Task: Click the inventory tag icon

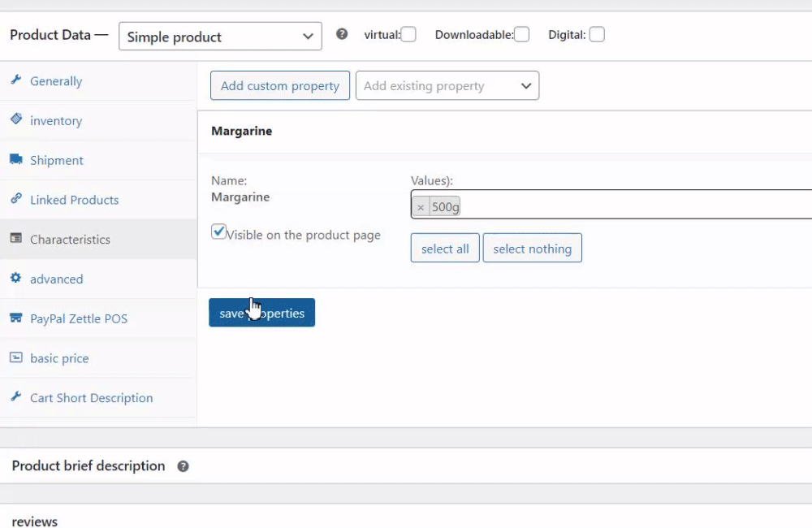Action: 15,119
